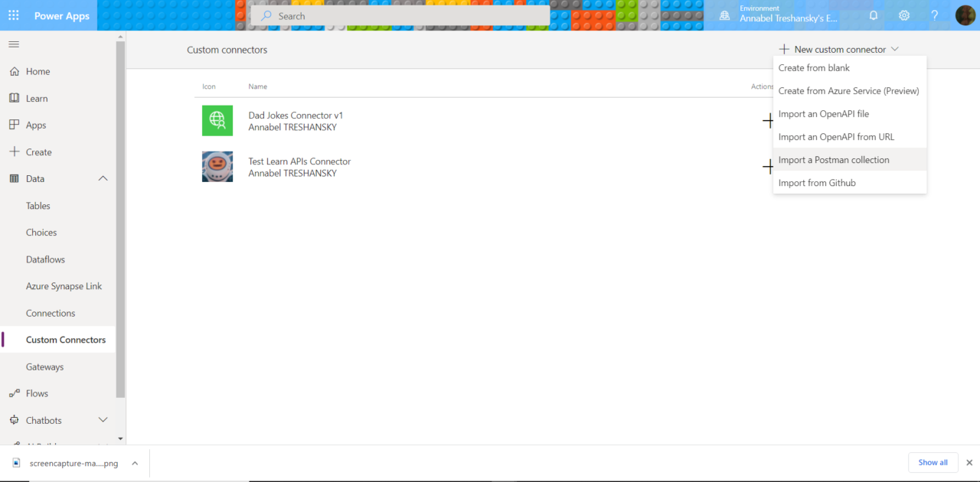The height and width of the screenshot is (482, 980).
Task: Go to Connections in the sidebar
Action: [51, 313]
